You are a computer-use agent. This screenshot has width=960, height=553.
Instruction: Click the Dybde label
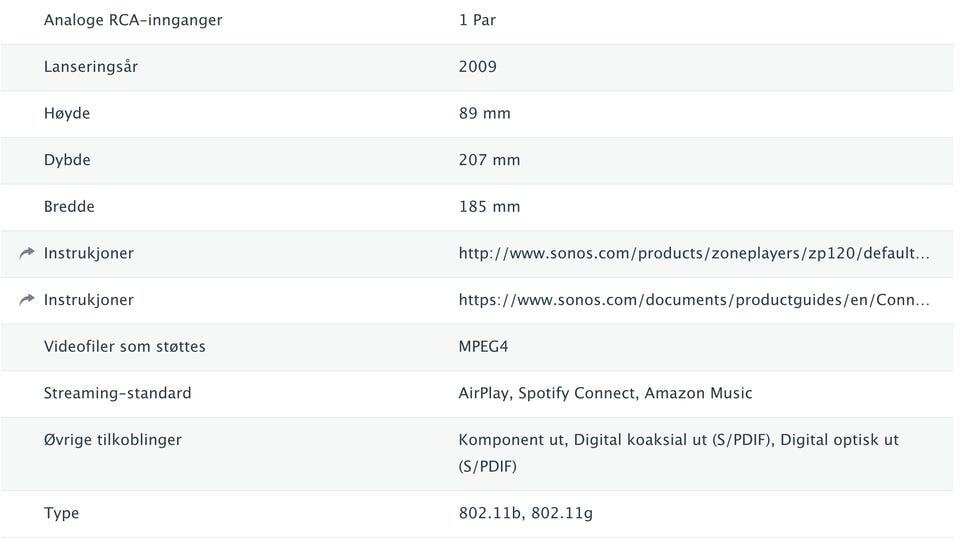[x=67, y=160]
